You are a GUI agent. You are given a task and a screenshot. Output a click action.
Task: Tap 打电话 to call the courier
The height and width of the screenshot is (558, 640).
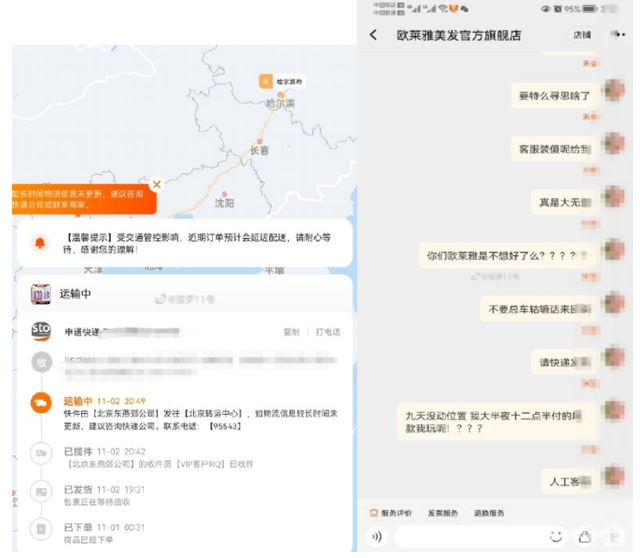[328, 332]
